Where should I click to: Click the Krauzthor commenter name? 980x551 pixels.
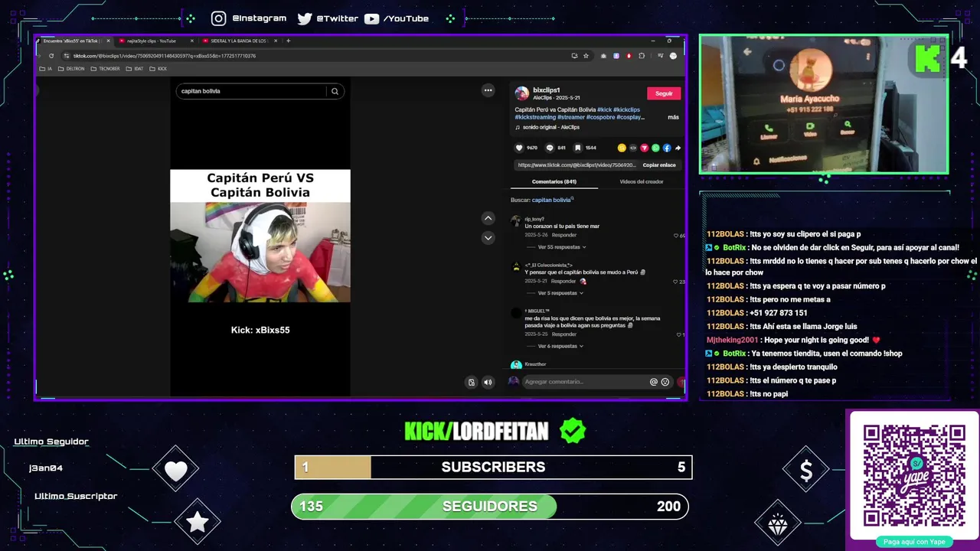(x=535, y=364)
